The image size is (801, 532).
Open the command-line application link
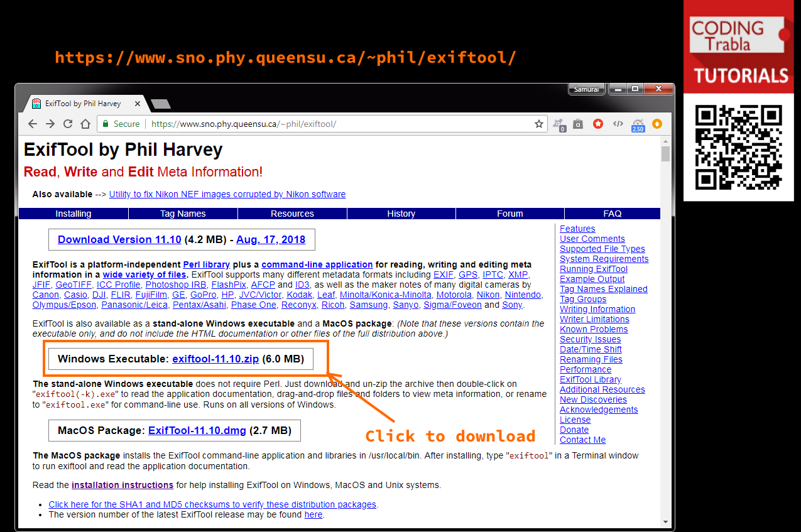click(317, 264)
